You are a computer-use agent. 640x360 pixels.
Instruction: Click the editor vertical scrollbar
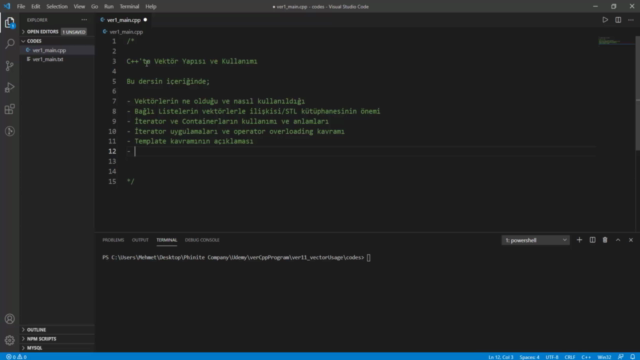click(x=638, y=93)
